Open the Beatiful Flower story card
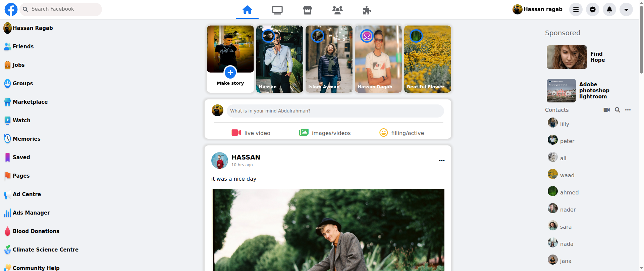Image resolution: width=644 pixels, height=271 pixels. pyautogui.click(x=428, y=59)
